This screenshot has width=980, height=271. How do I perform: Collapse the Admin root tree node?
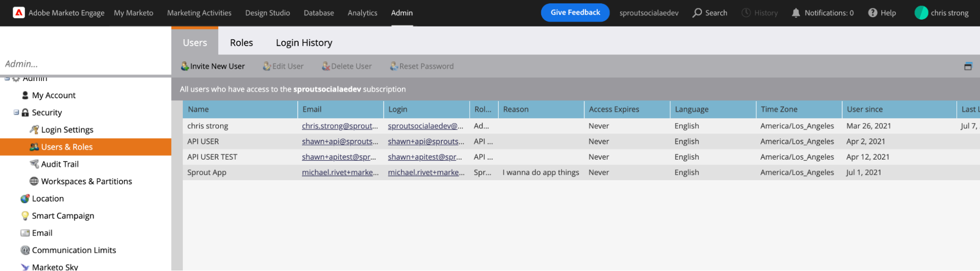point(7,78)
